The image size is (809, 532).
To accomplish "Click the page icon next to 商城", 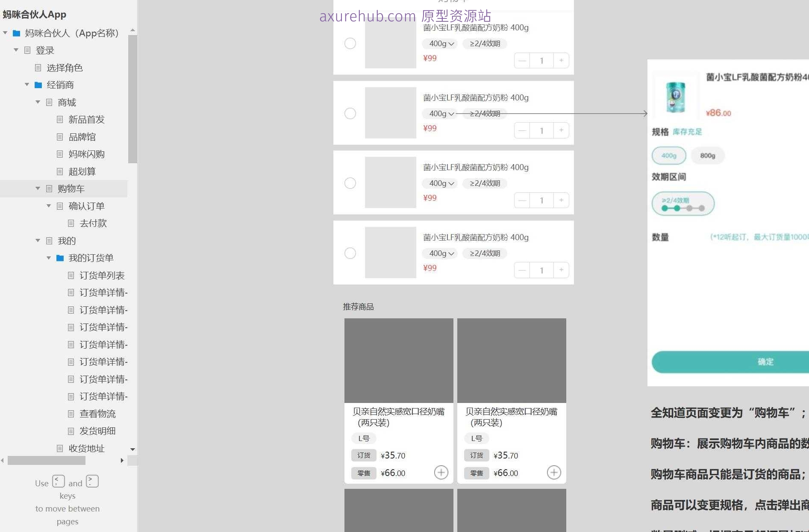I will coord(49,102).
